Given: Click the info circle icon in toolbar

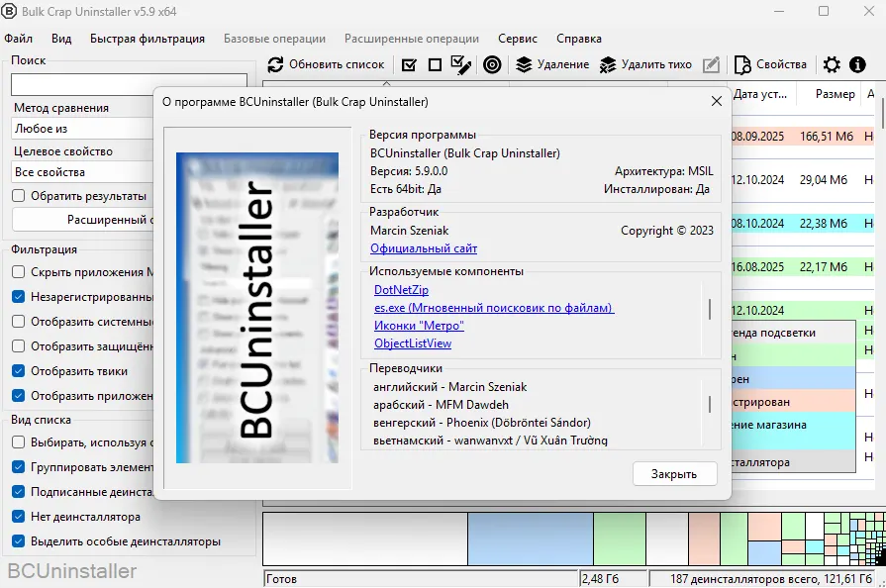Looking at the screenshot, I should [x=857, y=64].
